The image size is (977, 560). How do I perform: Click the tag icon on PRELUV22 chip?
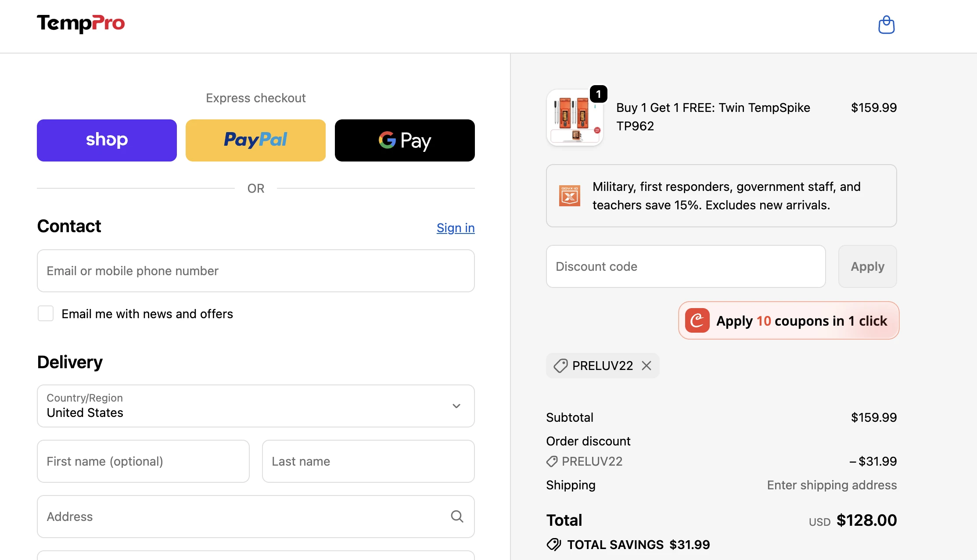(x=560, y=366)
